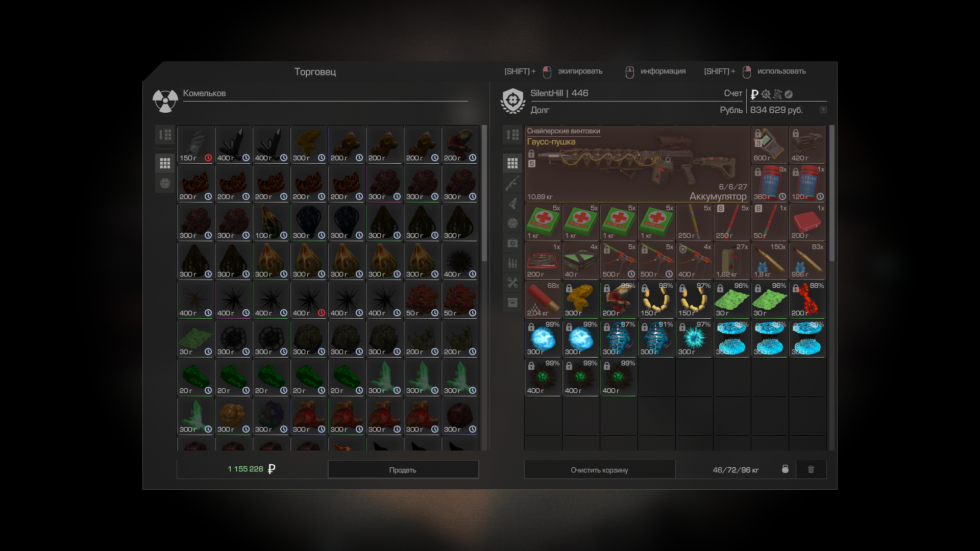This screenshot has height=551, width=980.
Task: Select the 4x green-black box 40 г
Action: point(581,261)
